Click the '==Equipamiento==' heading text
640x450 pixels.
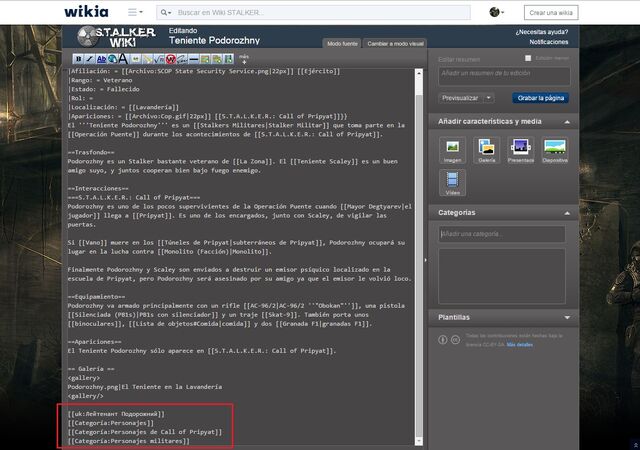click(x=96, y=297)
